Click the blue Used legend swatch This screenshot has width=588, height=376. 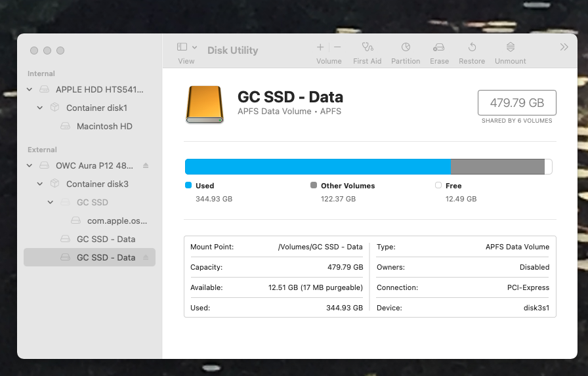(188, 185)
